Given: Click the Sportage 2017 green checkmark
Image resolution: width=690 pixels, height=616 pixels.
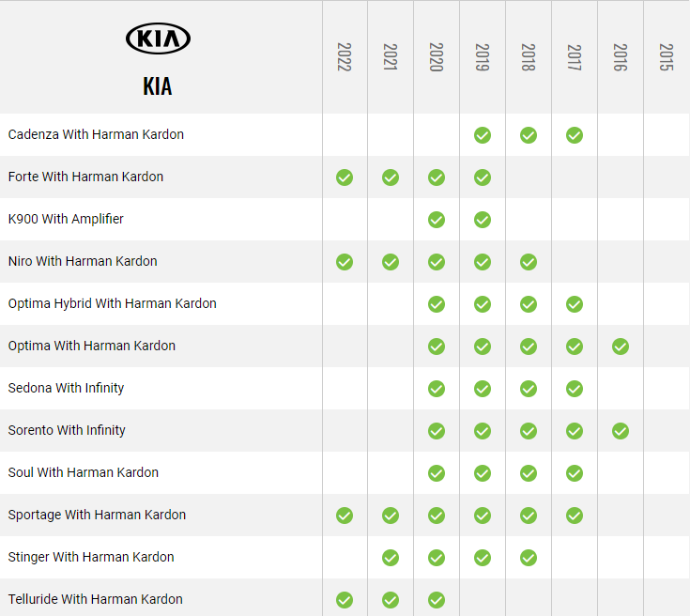Looking at the screenshot, I should pos(575,516).
